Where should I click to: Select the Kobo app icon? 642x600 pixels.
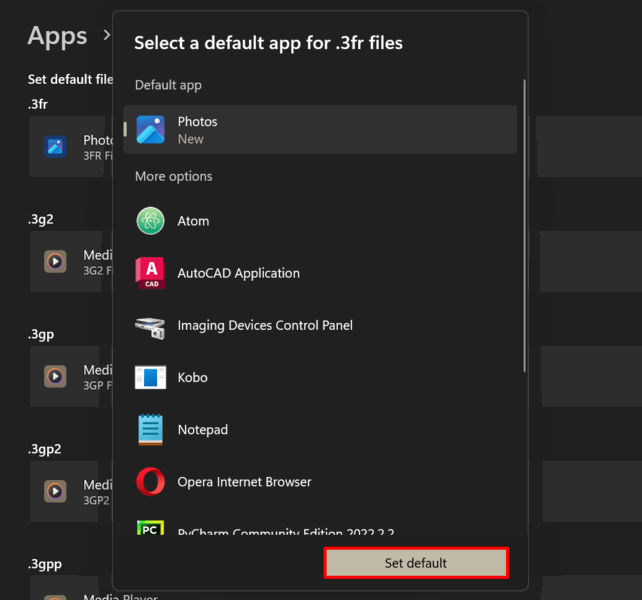(x=150, y=377)
